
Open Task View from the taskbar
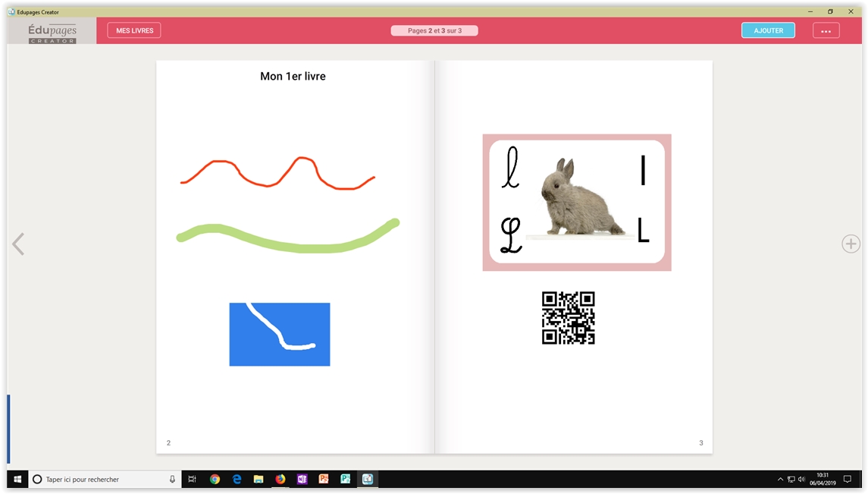(x=193, y=479)
